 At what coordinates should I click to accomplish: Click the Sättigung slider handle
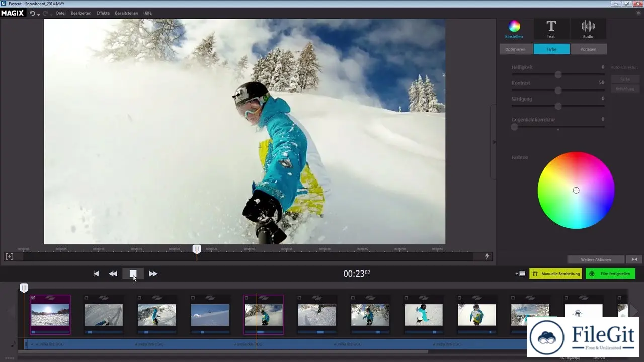tap(558, 106)
